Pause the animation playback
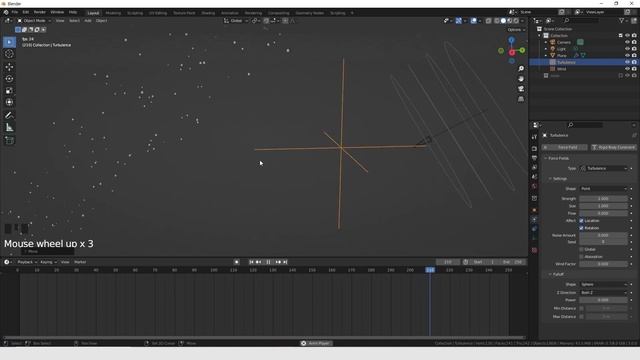This screenshot has width=640, height=360. (x=268, y=262)
